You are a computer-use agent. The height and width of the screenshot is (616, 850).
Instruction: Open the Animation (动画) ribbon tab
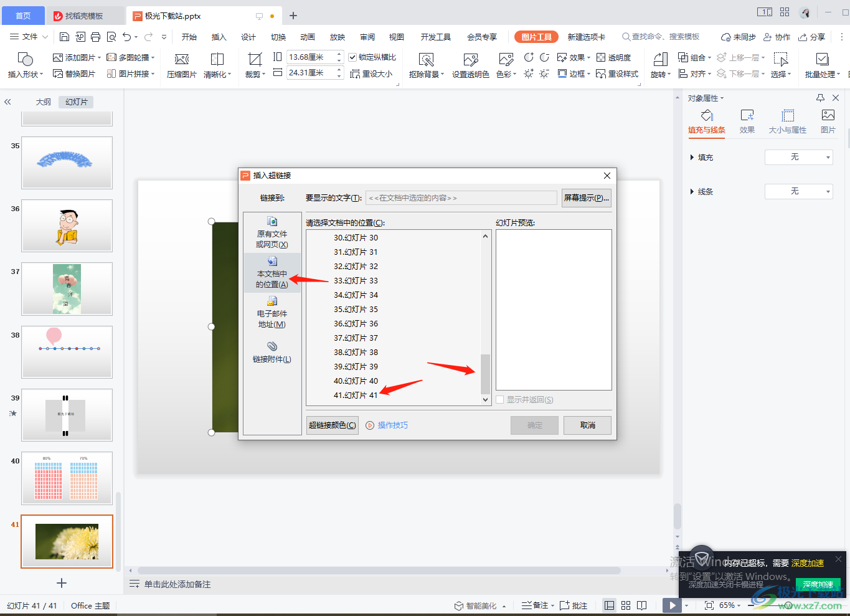pyautogui.click(x=308, y=37)
